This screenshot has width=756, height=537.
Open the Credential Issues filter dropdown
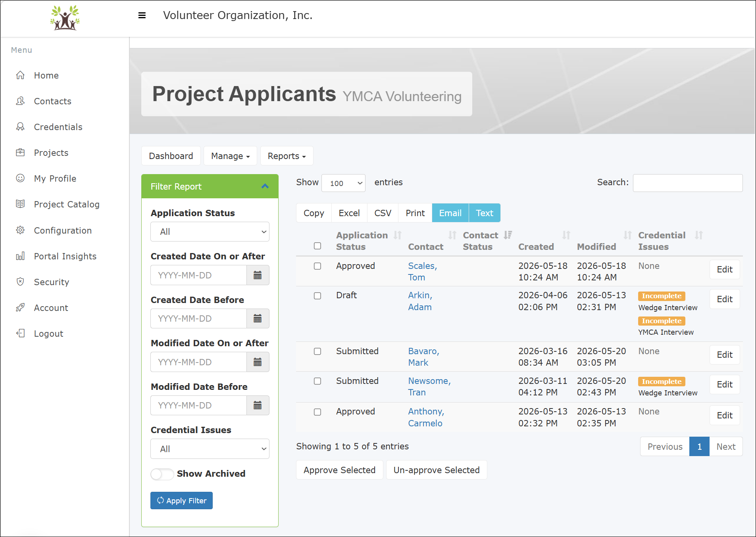(210, 449)
